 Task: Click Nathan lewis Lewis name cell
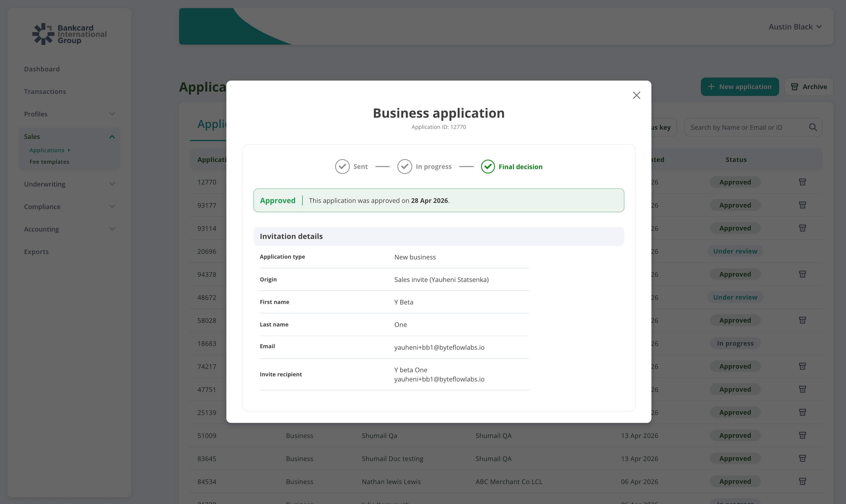point(391,481)
